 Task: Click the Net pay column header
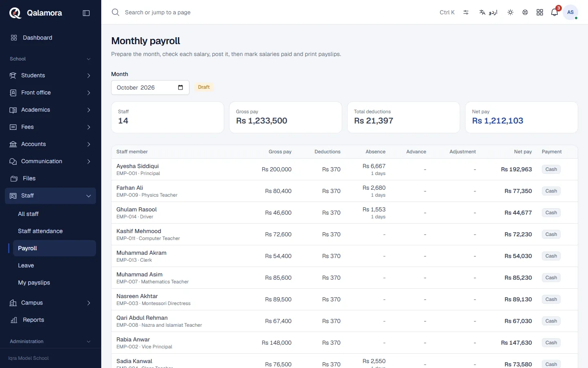coord(523,152)
